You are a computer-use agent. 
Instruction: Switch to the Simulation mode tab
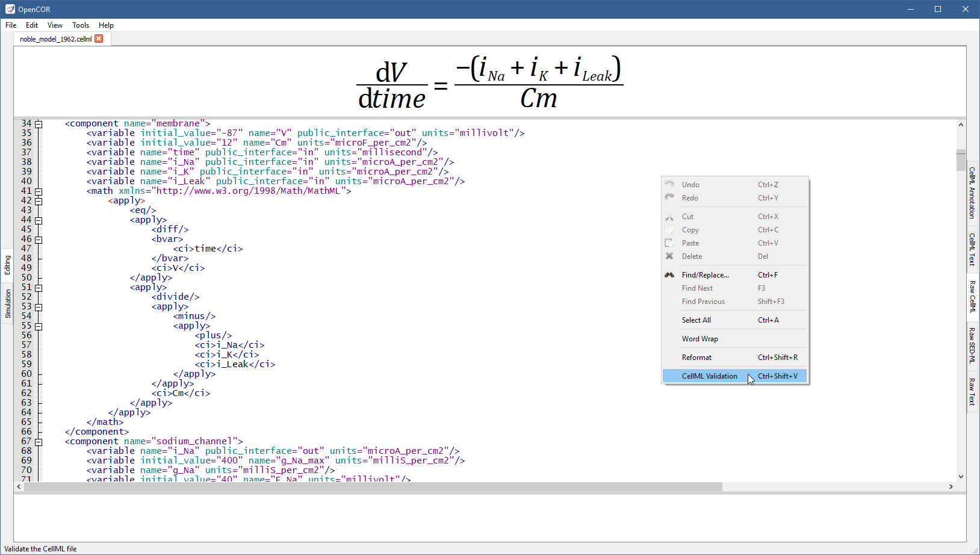(8, 304)
